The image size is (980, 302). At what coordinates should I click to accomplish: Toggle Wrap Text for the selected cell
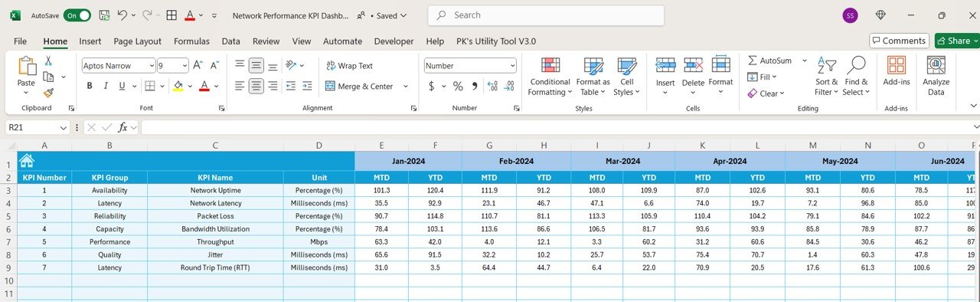349,66
